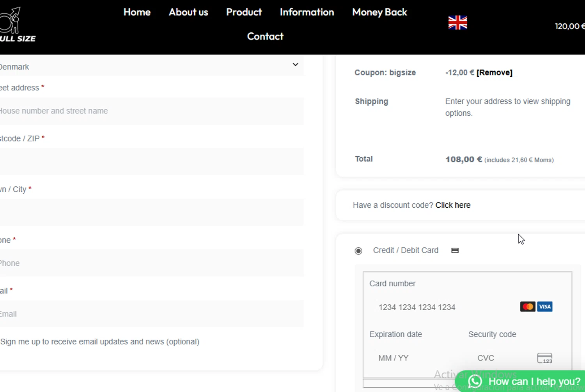Click the 'Expiration date' label
This screenshot has height=392, width=585.
395,334
